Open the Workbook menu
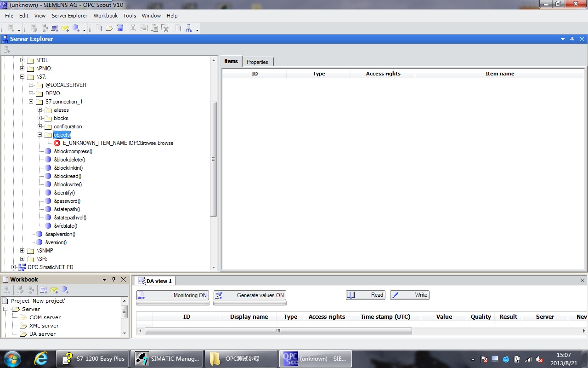588x368 pixels. [x=106, y=16]
